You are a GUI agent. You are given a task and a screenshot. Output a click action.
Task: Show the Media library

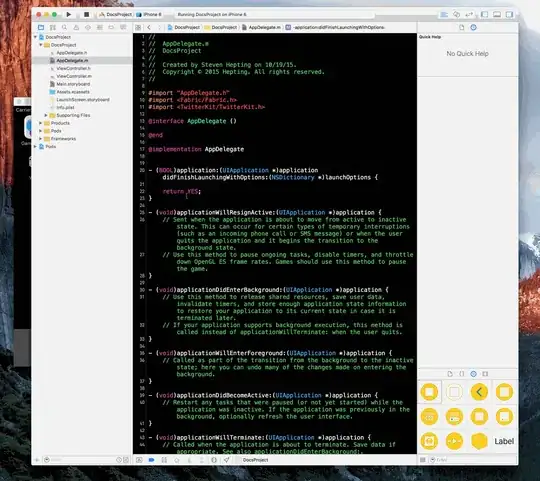pos(485,374)
